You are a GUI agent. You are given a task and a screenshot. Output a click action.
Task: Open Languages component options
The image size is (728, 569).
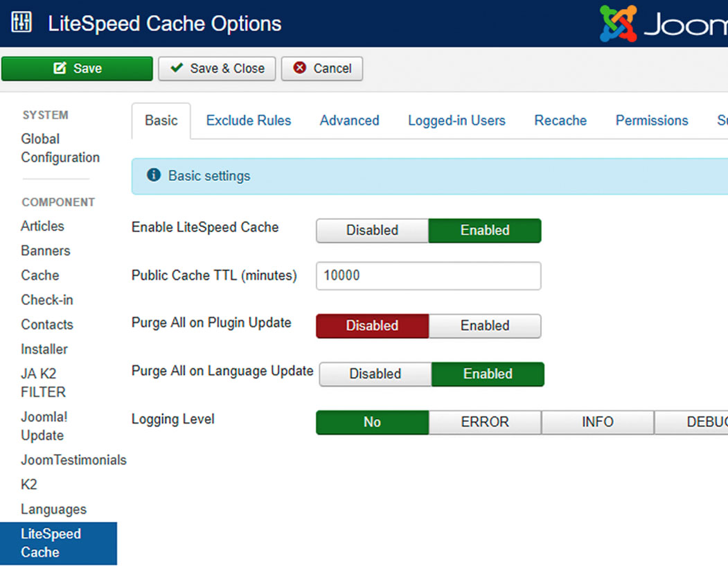pos(53,509)
